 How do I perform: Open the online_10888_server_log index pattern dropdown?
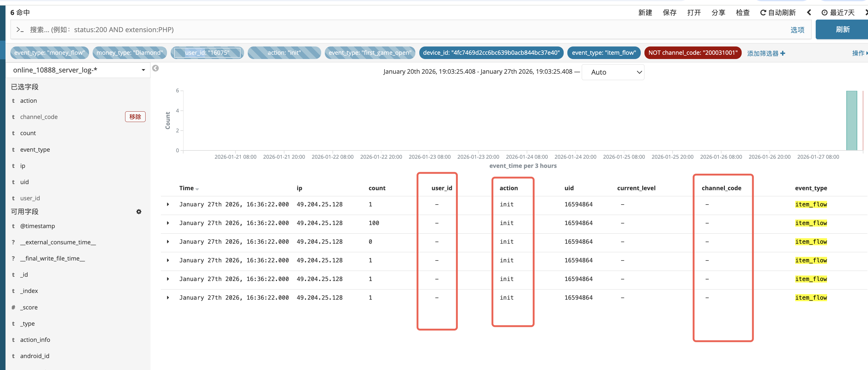(78, 70)
